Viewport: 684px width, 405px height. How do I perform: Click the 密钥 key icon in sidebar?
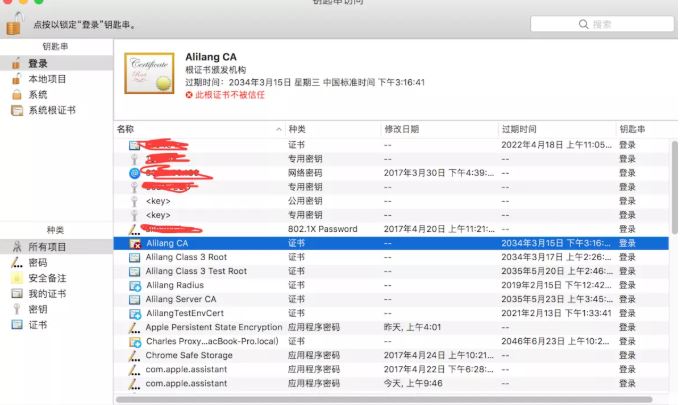click(17, 309)
